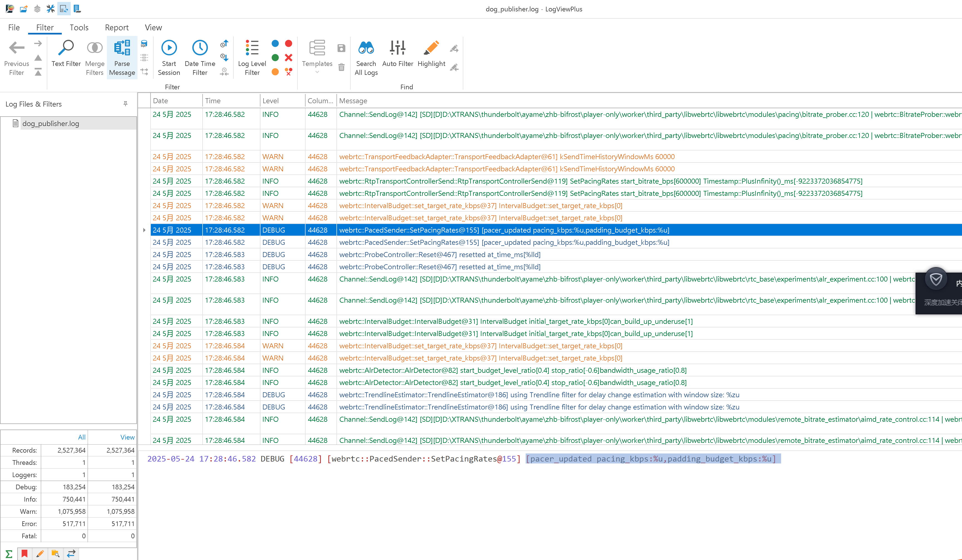Pin the Log Files & Filters panel
The height and width of the screenshot is (560, 962).
125,104
